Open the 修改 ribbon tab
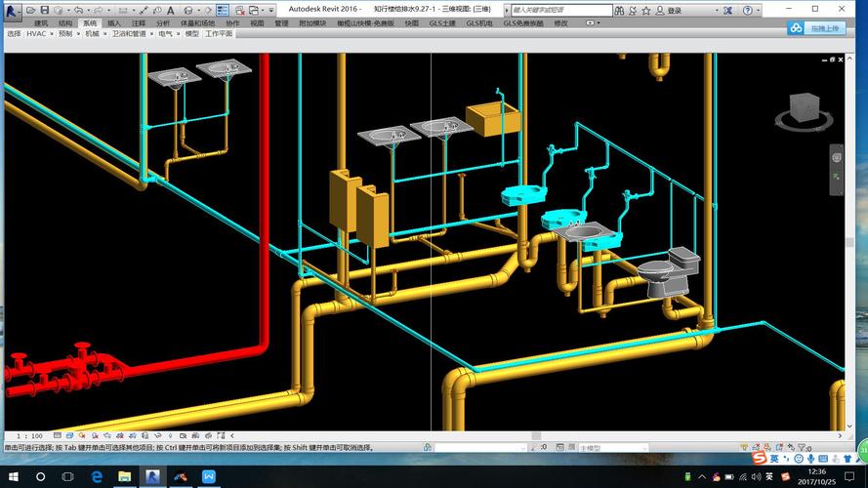Screen dimensions: 868x488 (x=560, y=22)
